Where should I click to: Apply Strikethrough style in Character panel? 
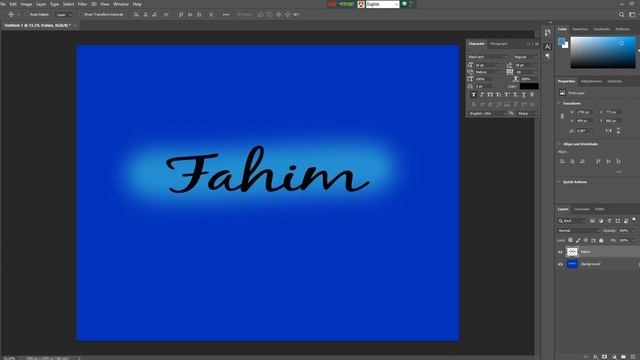532,95
